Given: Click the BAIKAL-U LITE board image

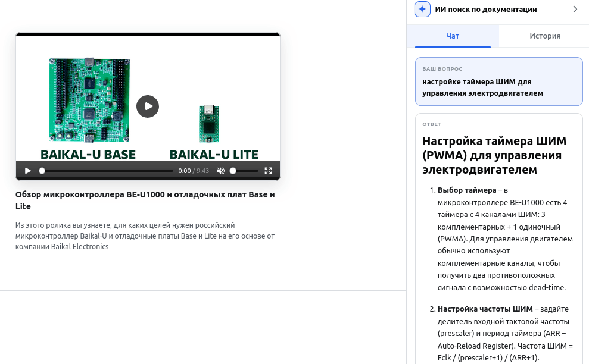Looking at the screenshot, I should [209, 124].
